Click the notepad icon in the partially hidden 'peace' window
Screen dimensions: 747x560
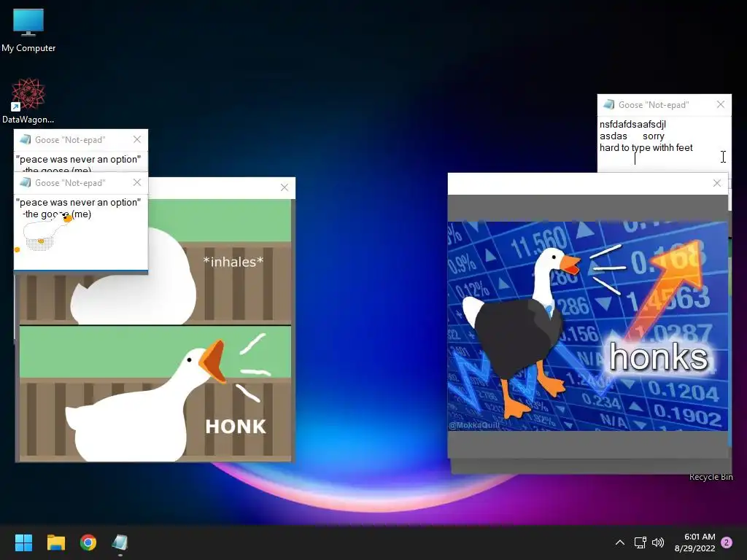click(26, 139)
